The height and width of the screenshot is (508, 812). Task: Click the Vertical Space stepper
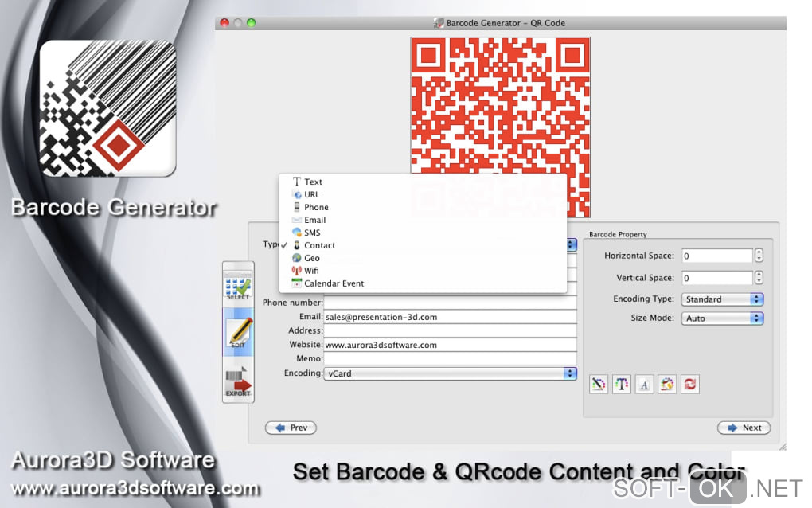[759, 278]
